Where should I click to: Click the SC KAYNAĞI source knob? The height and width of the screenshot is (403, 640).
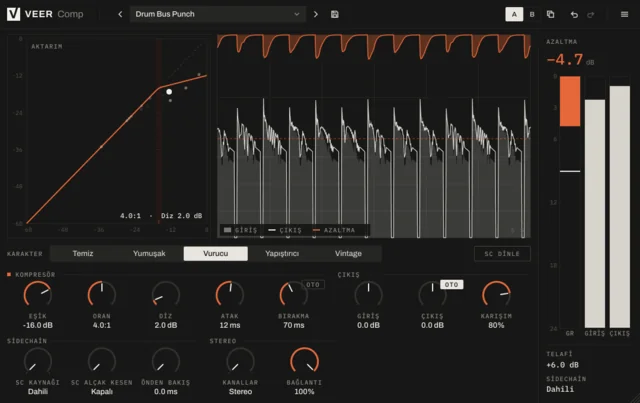pos(38,361)
